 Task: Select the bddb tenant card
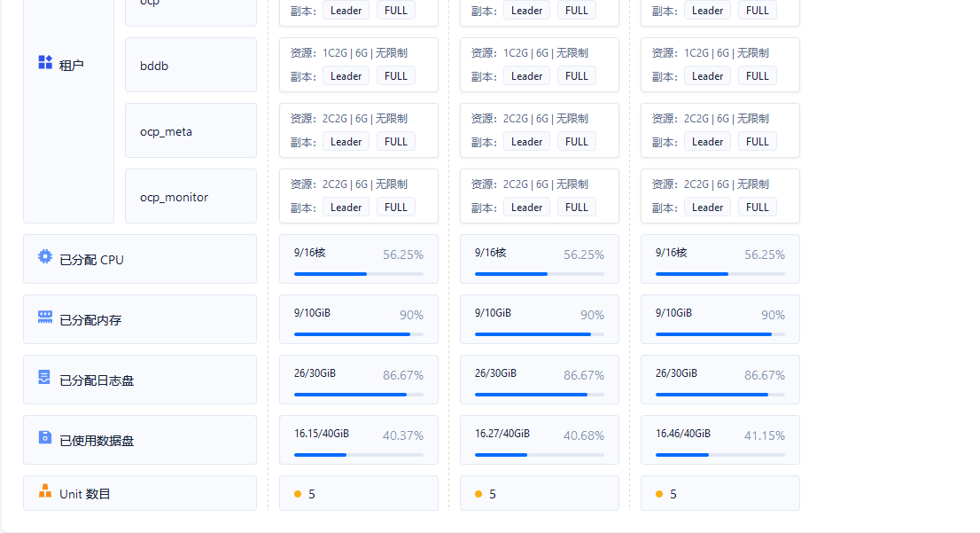tap(191, 65)
